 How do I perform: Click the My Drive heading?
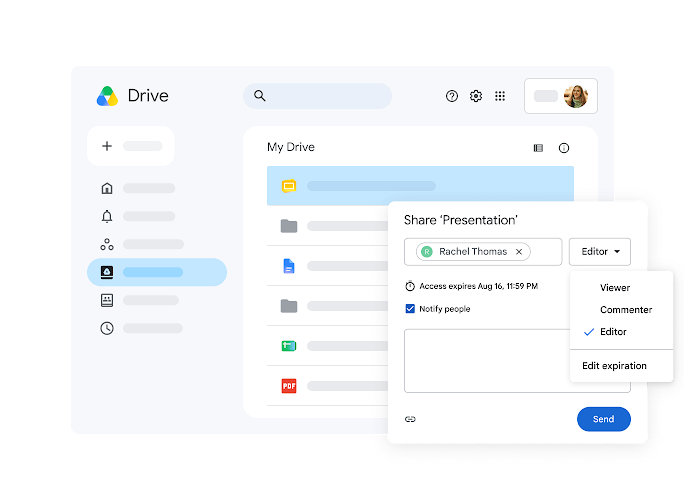pos(291,147)
